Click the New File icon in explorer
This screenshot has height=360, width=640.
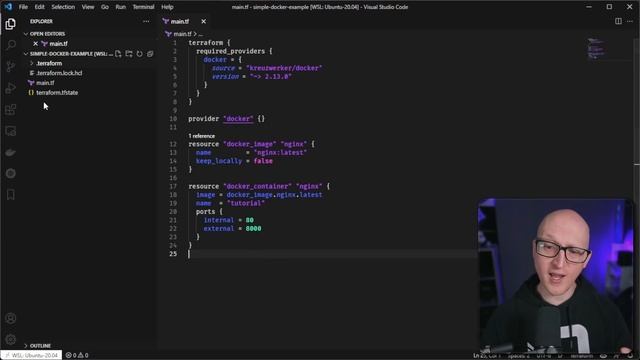point(118,53)
